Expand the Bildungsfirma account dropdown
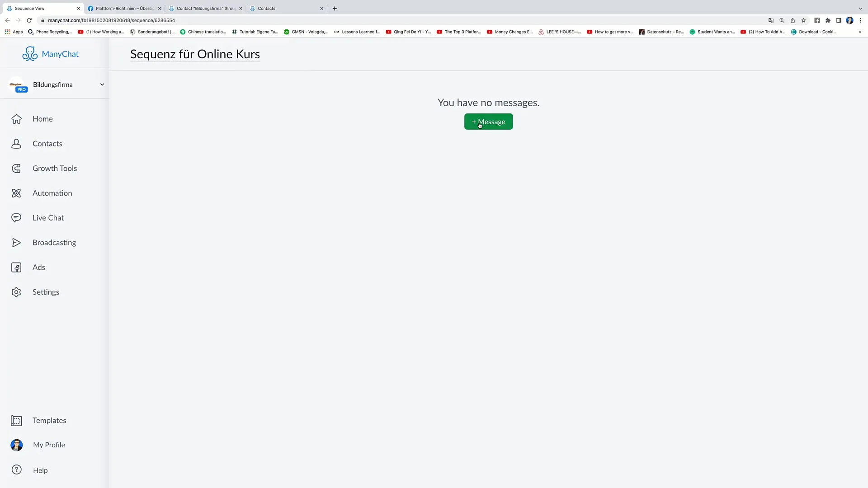The image size is (868, 488). click(x=101, y=84)
